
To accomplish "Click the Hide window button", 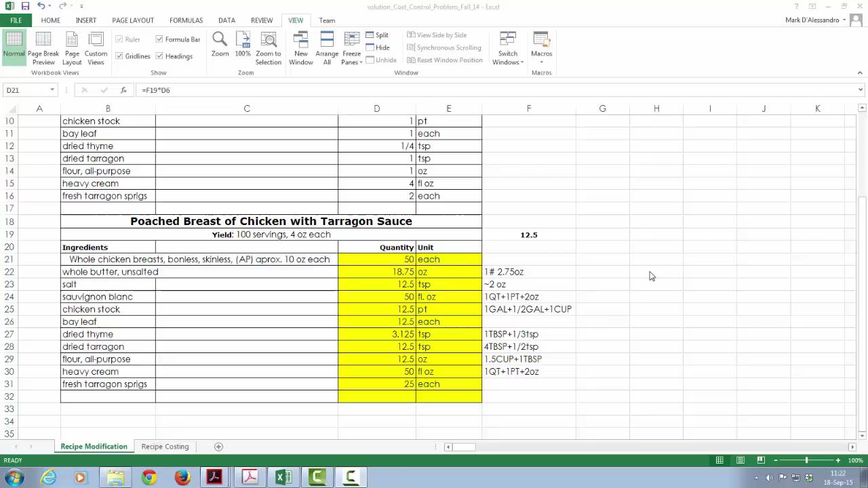I will pos(377,47).
